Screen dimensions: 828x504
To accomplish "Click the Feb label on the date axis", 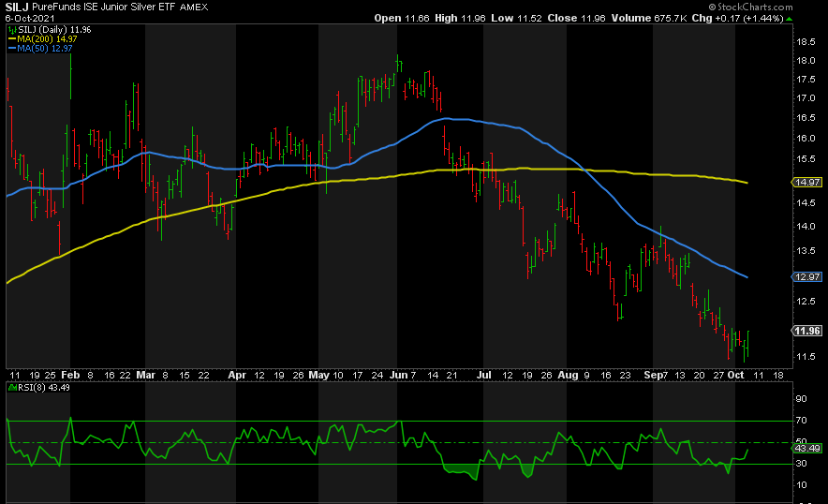I will click(x=70, y=375).
